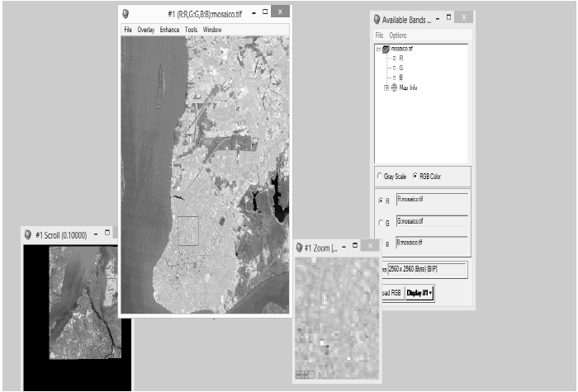Viewport: 578px width, 392px height.
Task: Open the Display #1 dropdown
Action: [x=419, y=292]
